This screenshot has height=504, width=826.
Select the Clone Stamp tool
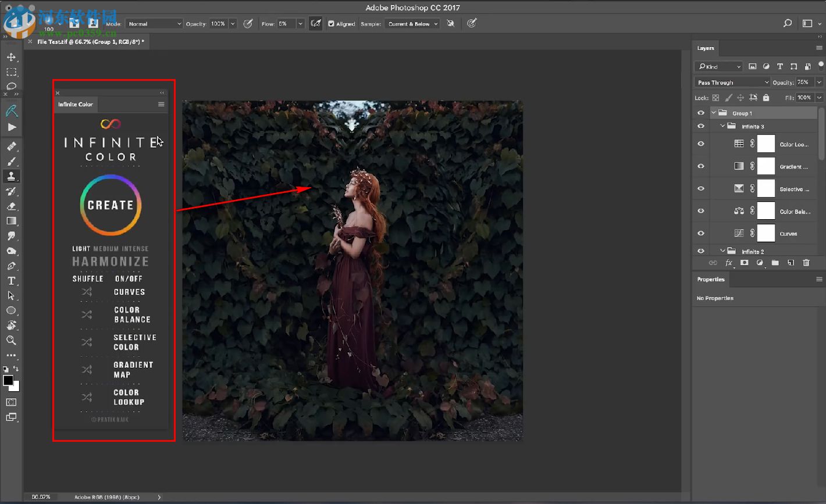pos(11,176)
